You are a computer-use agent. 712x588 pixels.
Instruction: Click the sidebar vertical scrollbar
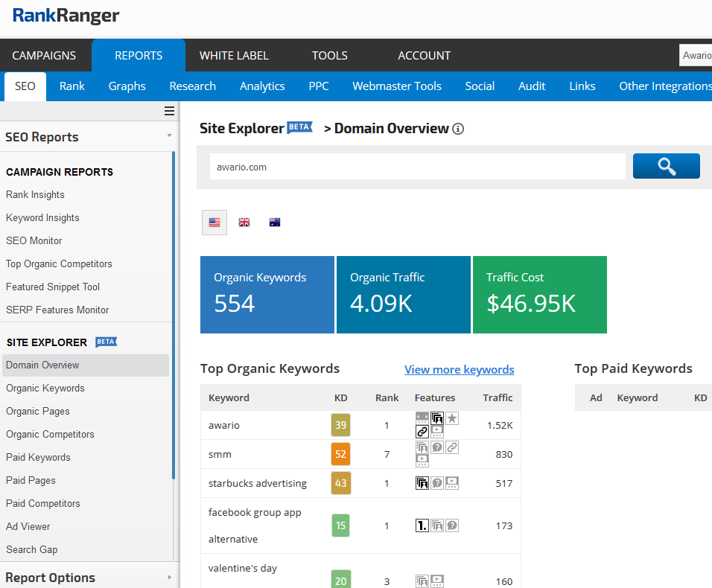point(174,316)
